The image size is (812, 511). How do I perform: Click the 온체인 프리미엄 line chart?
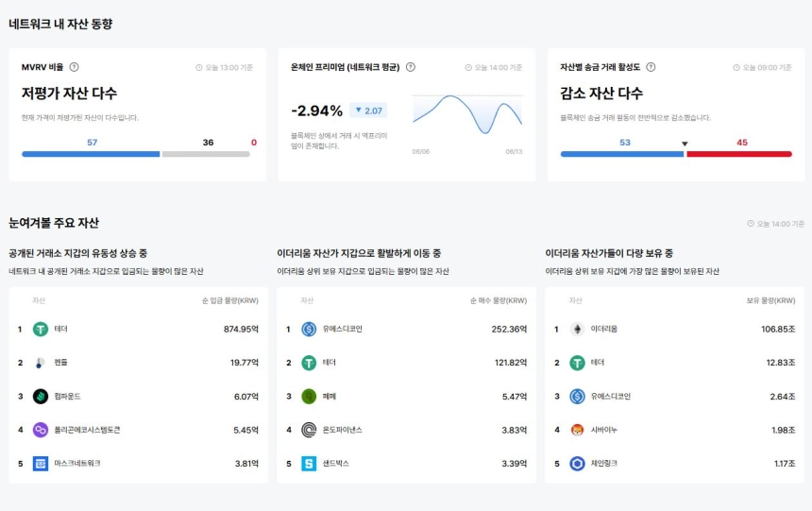467,115
